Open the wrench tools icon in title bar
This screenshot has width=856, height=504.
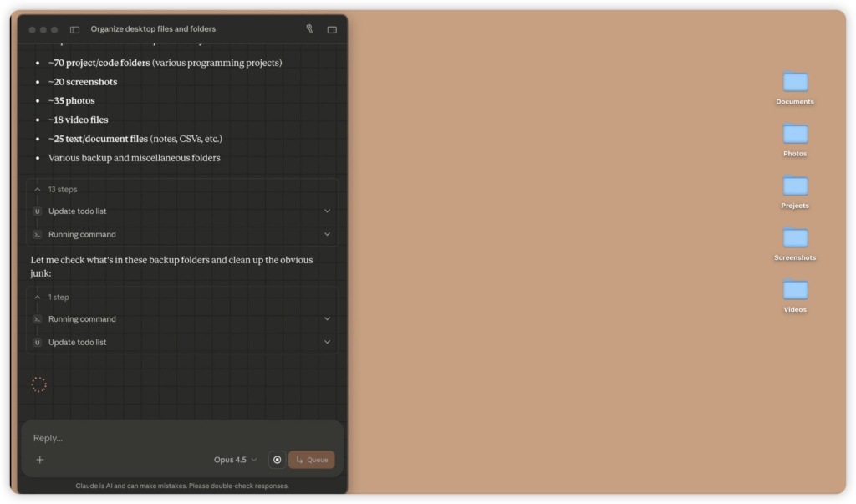(x=309, y=29)
